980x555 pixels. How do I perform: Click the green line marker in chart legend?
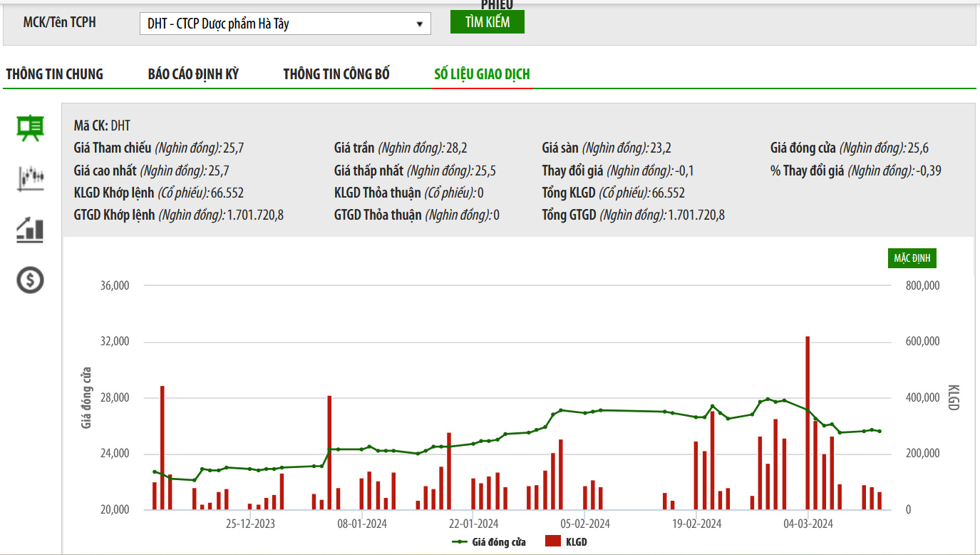(x=460, y=542)
